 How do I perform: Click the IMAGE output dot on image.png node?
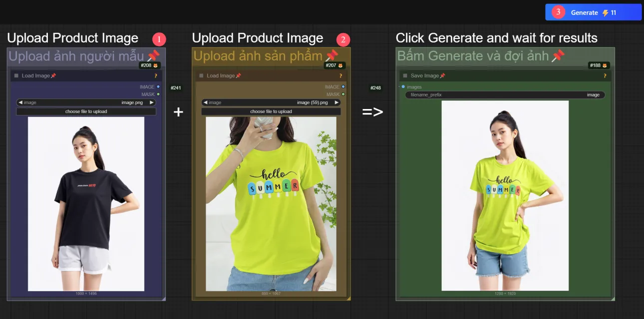click(x=158, y=87)
